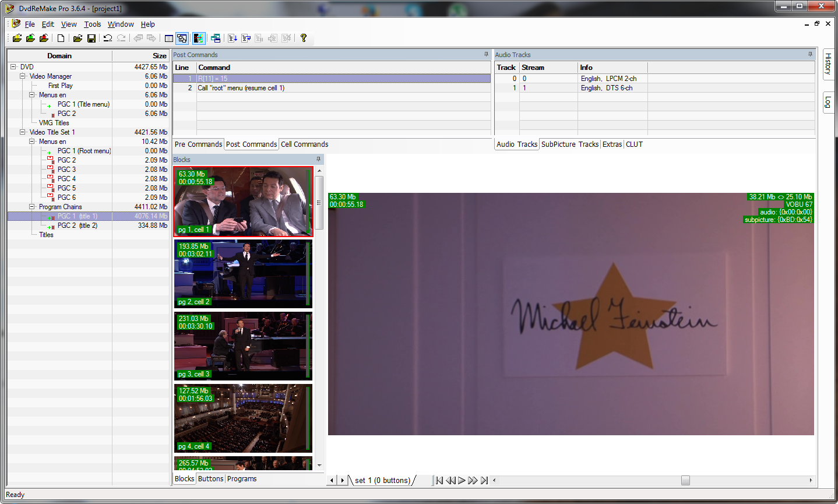
Task: Click the export DVD icon with red arrow
Action: (44, 38)
